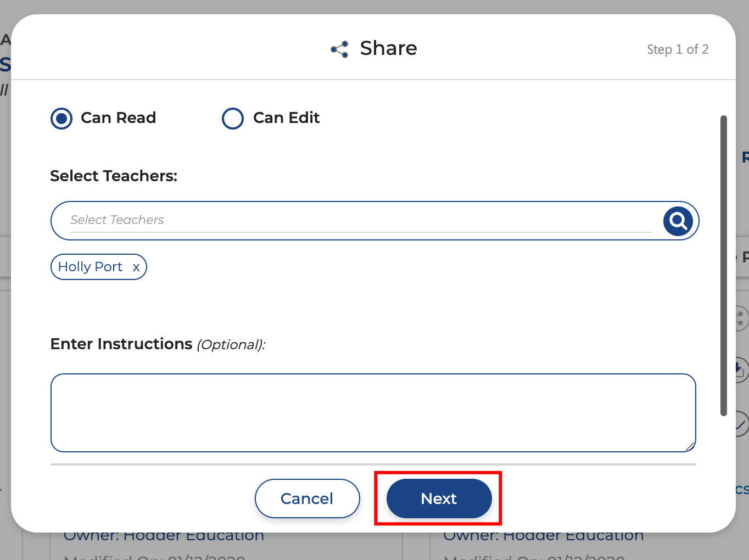Click the dimmed share icon behind the dialog
Viewport: 749px width, 560px height.
tap(741, 318)
